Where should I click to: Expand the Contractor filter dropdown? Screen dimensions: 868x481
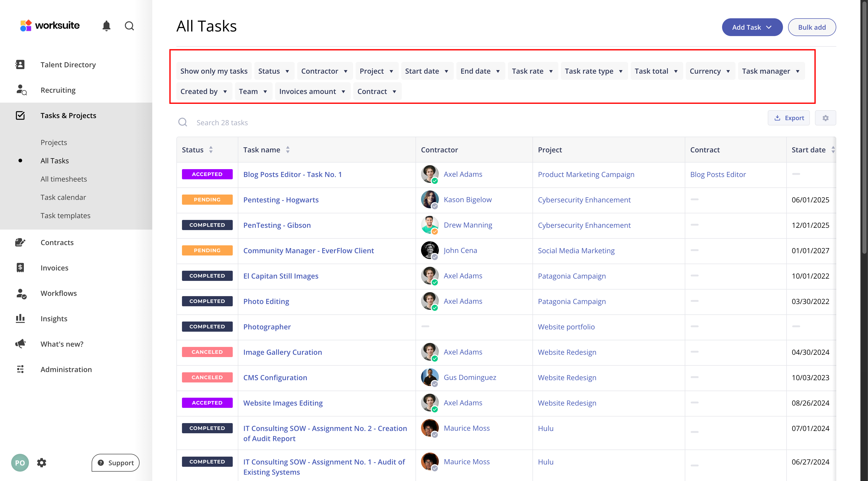(x=324, y=71)
